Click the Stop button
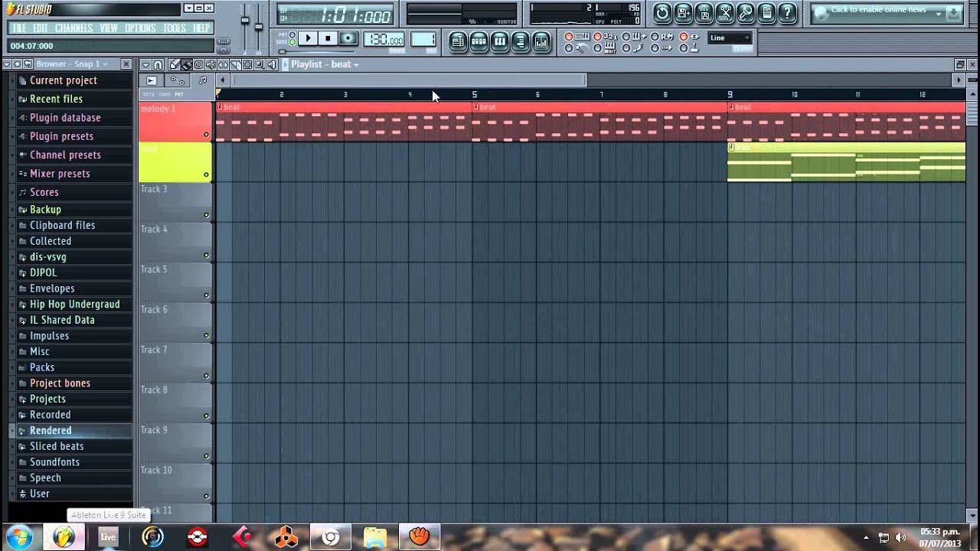980x551 pixels. click(328, 38)
